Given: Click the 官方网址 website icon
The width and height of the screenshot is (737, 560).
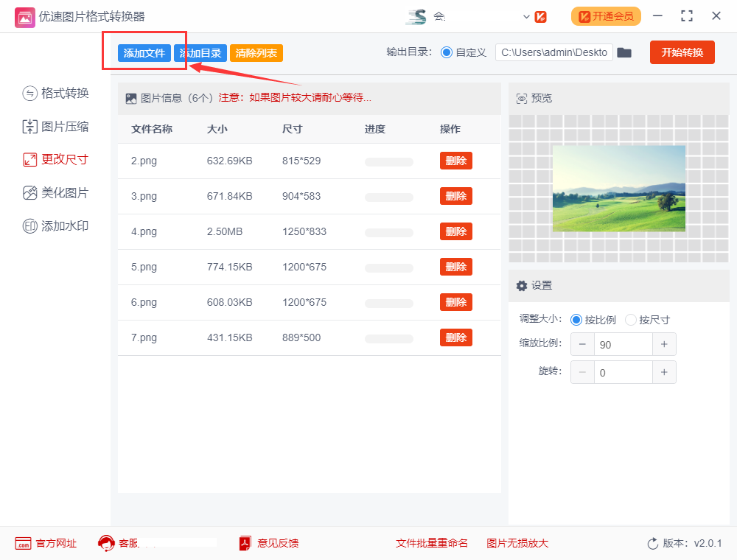Looking at the screenshot, I should coord(23,543).
